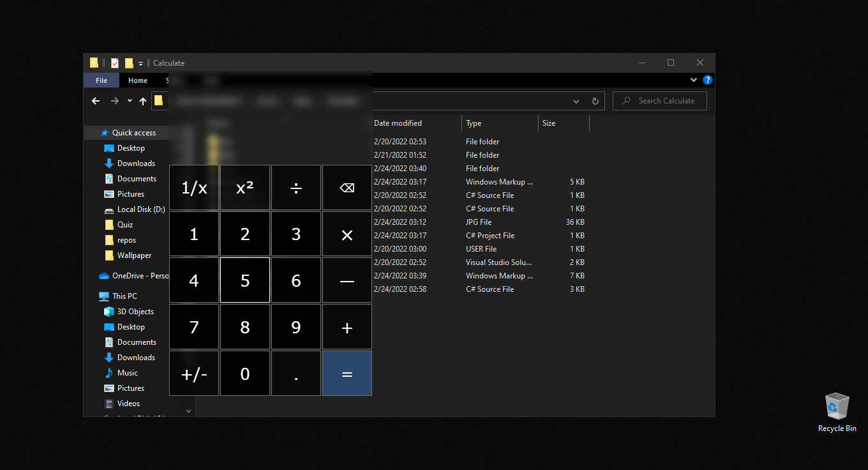Screen dimensions: 868x470
Task: Expand the address bar history dropdown
Action: (x=576, y=101)
